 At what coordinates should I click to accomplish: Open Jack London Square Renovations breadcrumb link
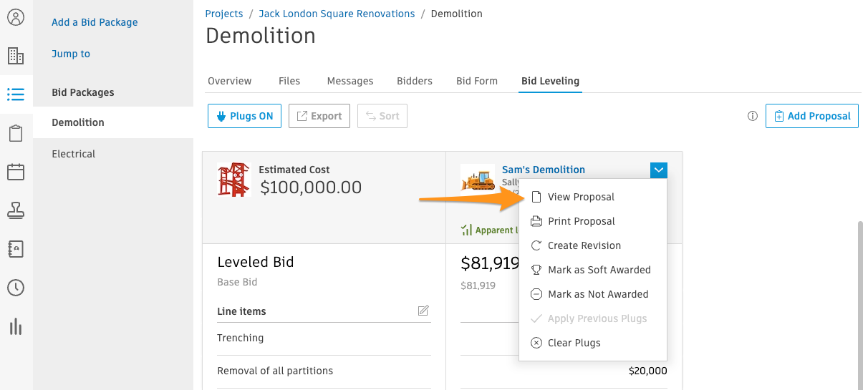tap(337, 14)
